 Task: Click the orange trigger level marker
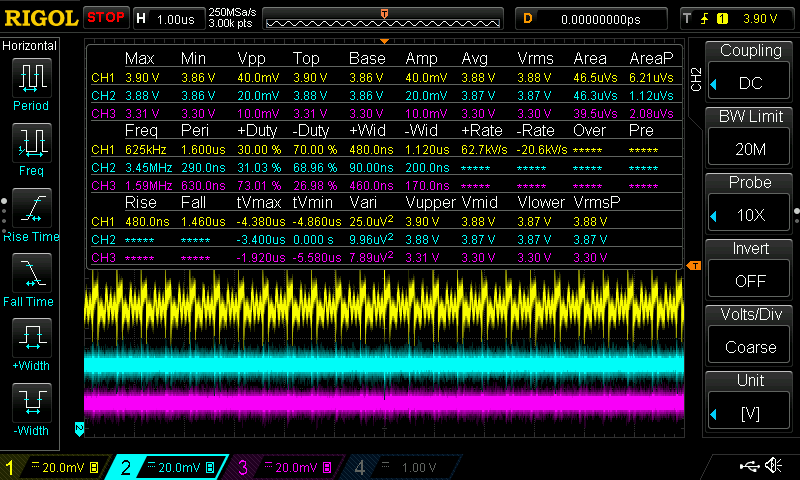692,264
